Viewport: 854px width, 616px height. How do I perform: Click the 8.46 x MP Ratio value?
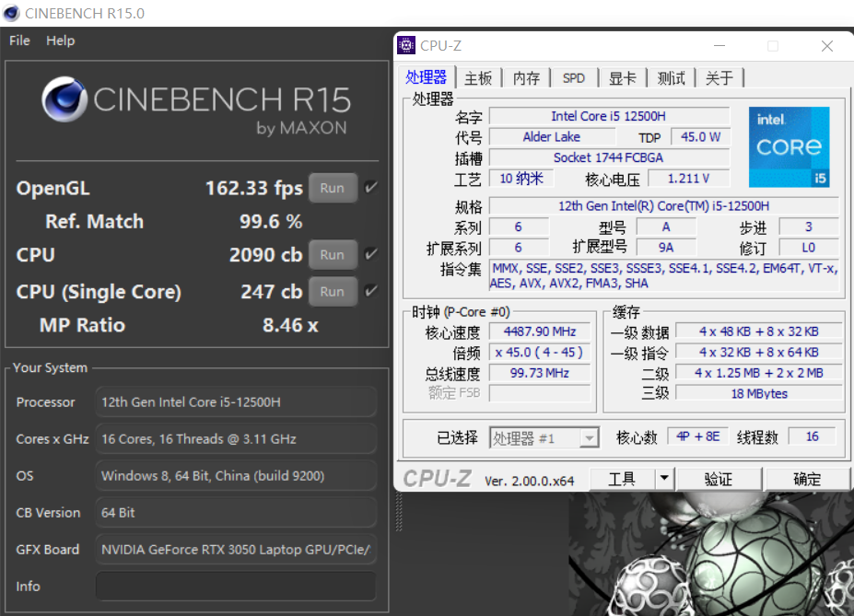290,325
